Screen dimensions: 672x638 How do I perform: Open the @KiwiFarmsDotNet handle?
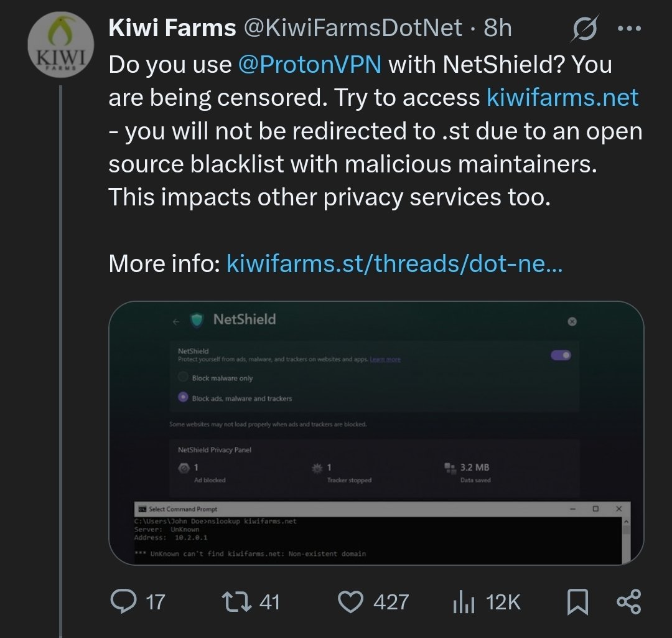click(353, 27)
